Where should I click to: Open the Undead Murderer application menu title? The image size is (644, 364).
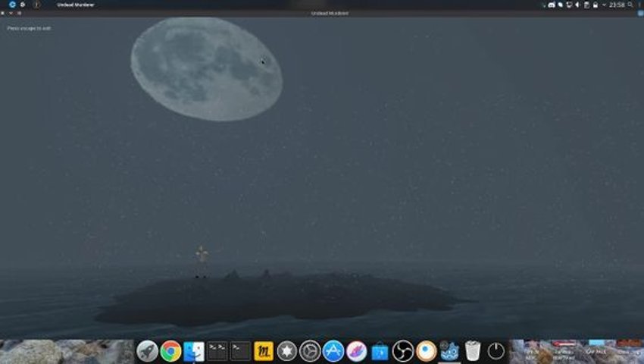[x=76, y=5]
